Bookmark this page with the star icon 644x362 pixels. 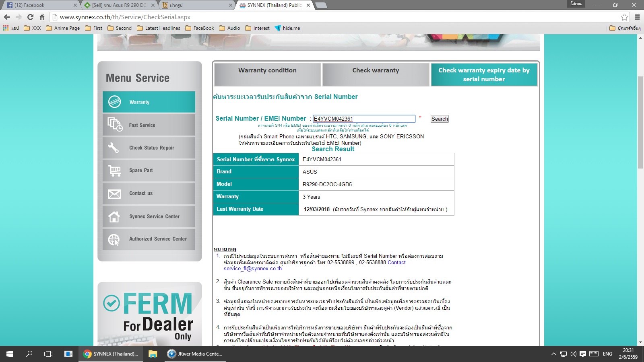click(x=624, y=17)
